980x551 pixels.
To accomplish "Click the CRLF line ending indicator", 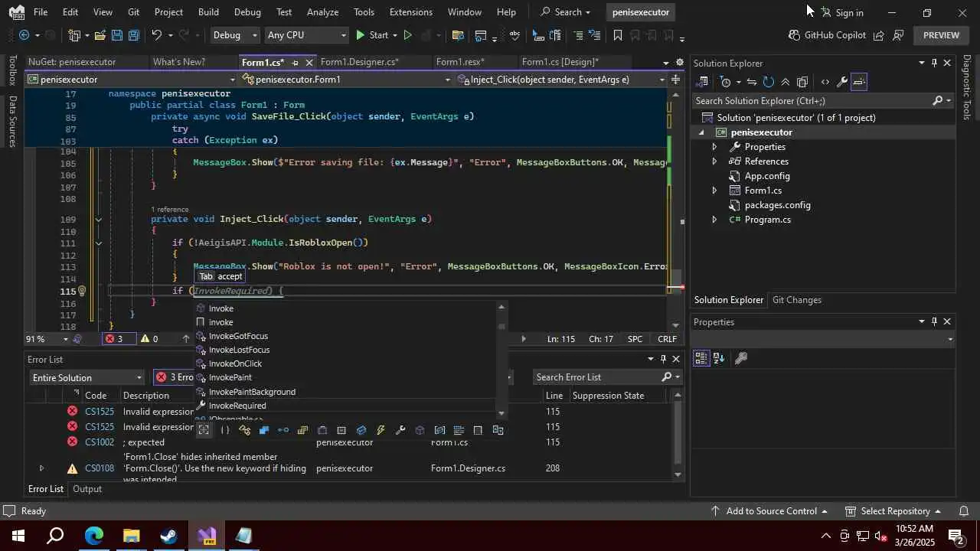I will 667,339.
